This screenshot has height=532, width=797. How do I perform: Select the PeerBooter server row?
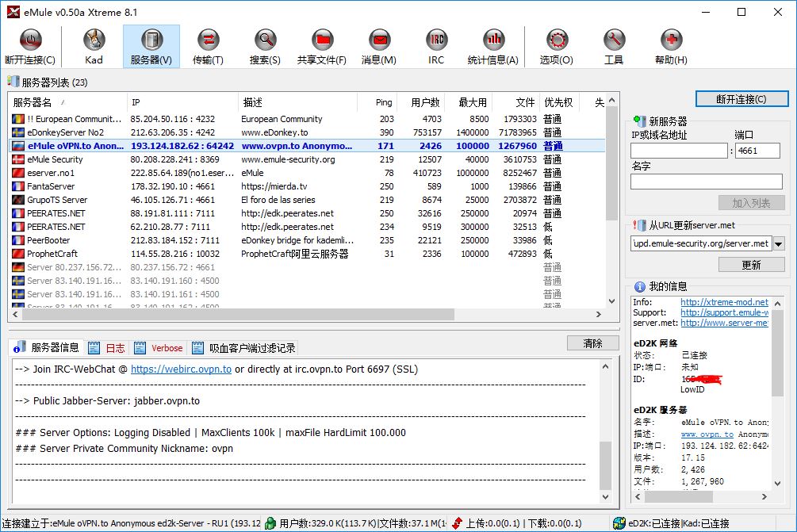coord(307,240)
